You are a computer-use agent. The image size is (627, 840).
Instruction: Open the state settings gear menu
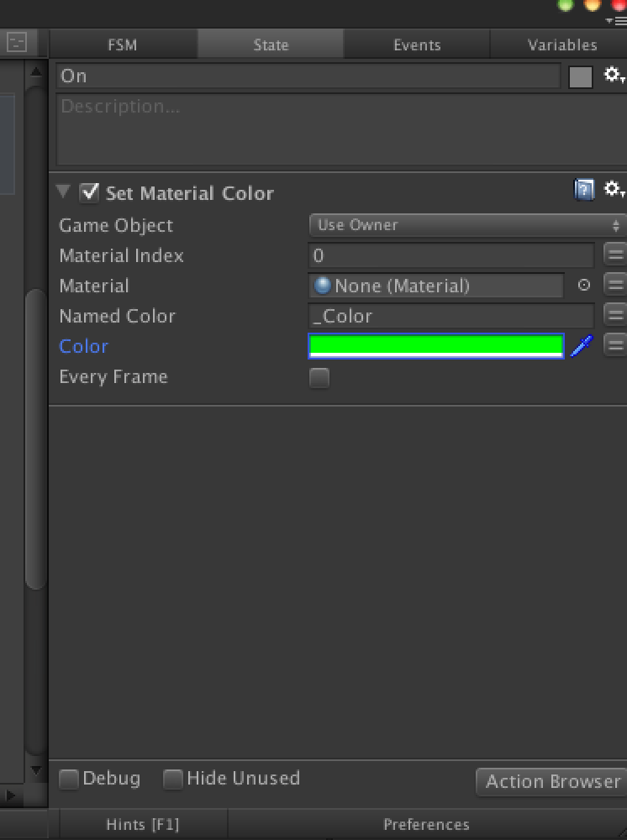pyautogui.click(x=614, y=76)
